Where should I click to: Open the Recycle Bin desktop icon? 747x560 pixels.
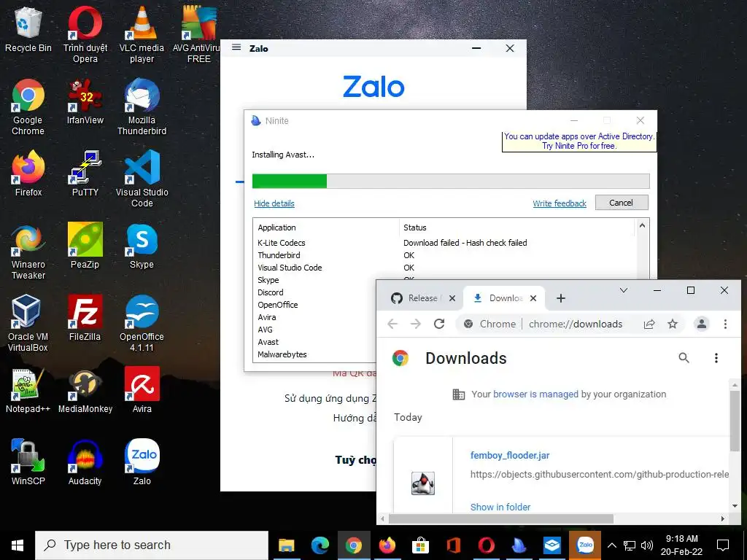28,29
